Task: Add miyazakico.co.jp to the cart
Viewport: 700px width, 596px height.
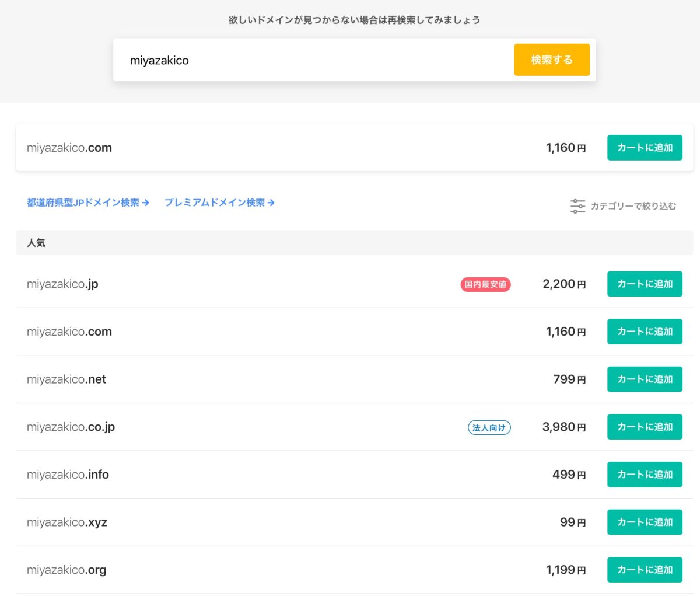Action: click(x=645, y=427)
